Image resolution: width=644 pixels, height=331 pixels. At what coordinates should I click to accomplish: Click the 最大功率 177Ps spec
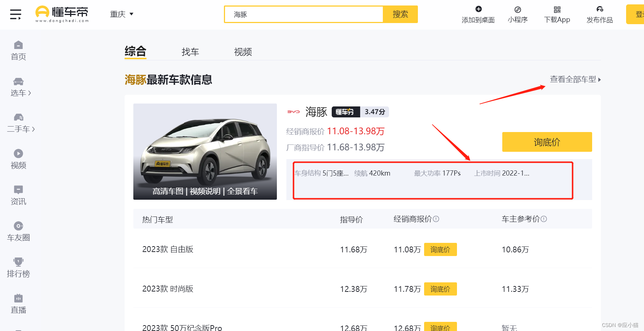pos(437,173)
